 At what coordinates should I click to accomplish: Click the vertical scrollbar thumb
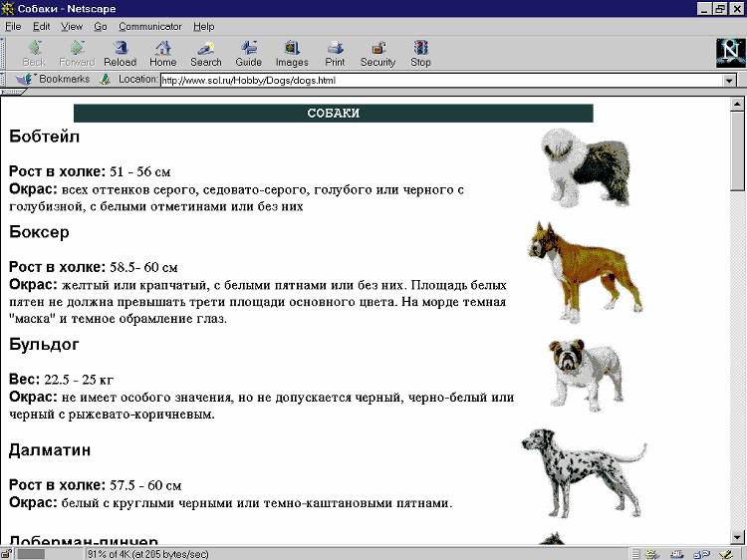[x=737, y=150]
